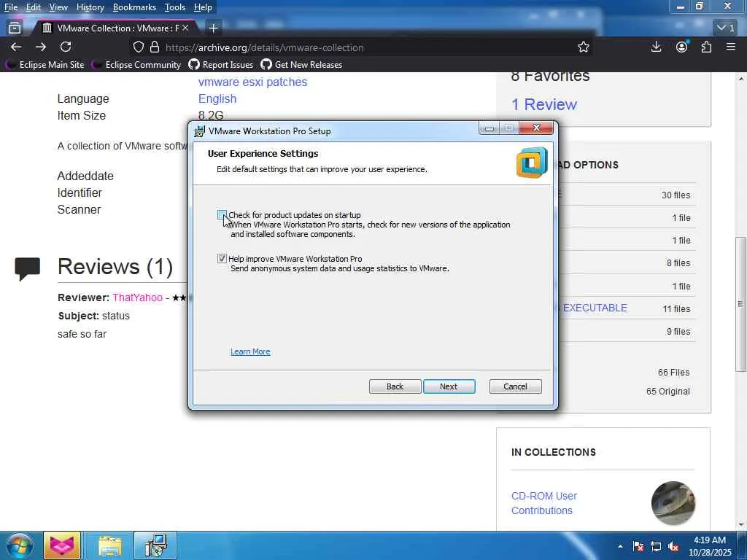Click the tracking protection shield icon
The image size is (747, 560).
[138, 47]
